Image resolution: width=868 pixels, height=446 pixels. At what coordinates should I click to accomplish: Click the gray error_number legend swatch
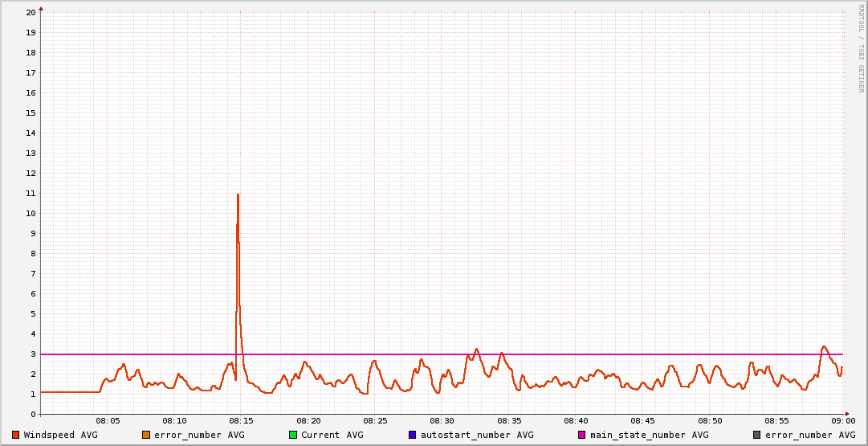pos(756,435)
